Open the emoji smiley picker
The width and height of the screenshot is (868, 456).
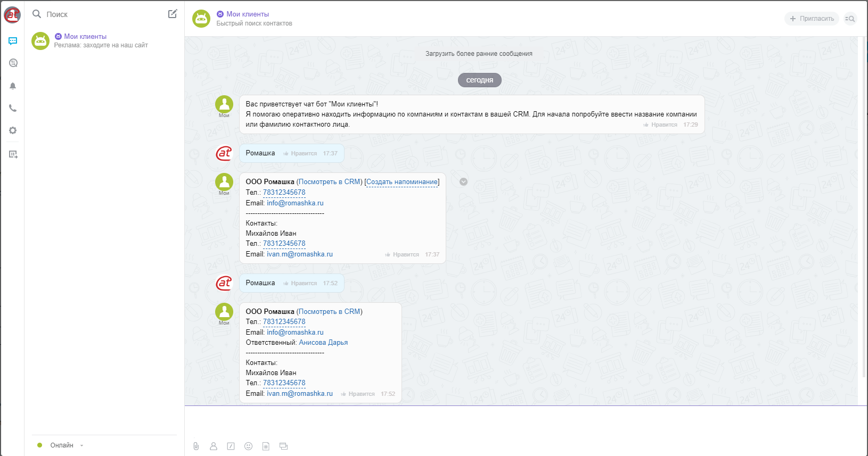pos(248,446)
